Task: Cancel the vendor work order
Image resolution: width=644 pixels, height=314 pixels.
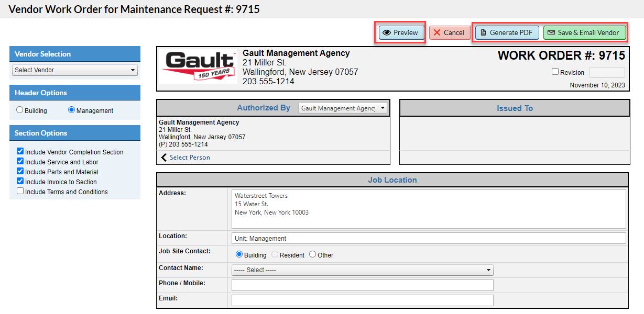Action: click(x=450, y=32)
